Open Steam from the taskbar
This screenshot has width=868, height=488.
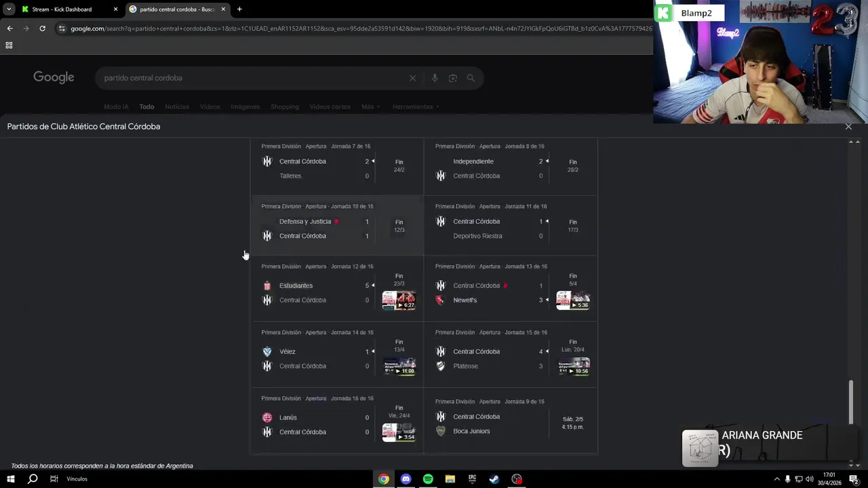point(494,479)
